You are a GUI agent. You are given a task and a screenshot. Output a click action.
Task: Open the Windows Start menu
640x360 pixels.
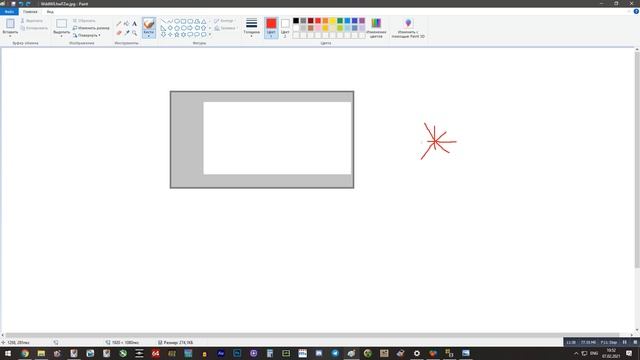pyautogui.click(x=8, y=353)
